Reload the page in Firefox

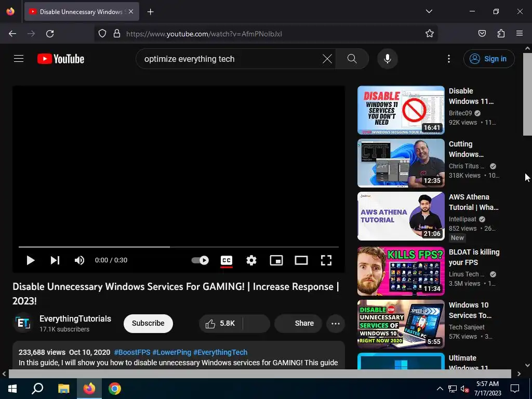(50, 34)
